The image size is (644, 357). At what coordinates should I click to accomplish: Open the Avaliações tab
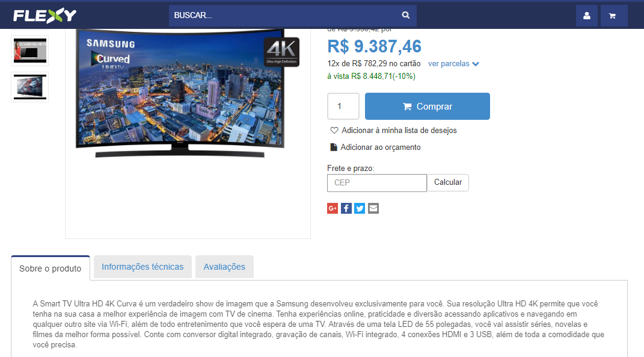(224, 267)
